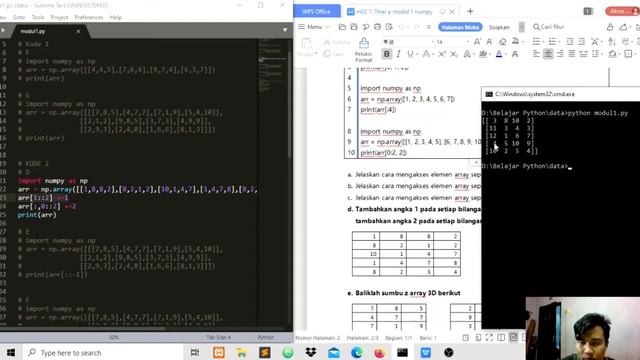The height and width of the screenshot is (360, 640).
Task: Apply subscript formatting in WPS
Action: [453, 54]
